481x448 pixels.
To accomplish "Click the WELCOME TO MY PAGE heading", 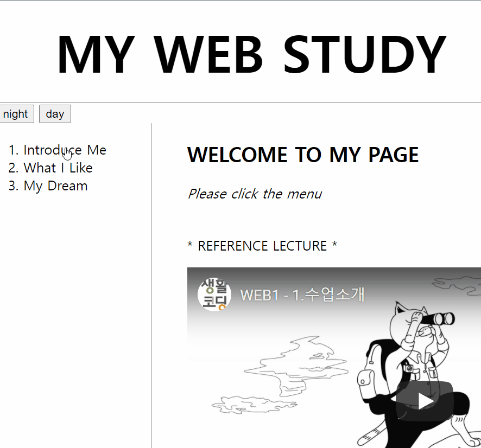I will [x=303, y=155].
